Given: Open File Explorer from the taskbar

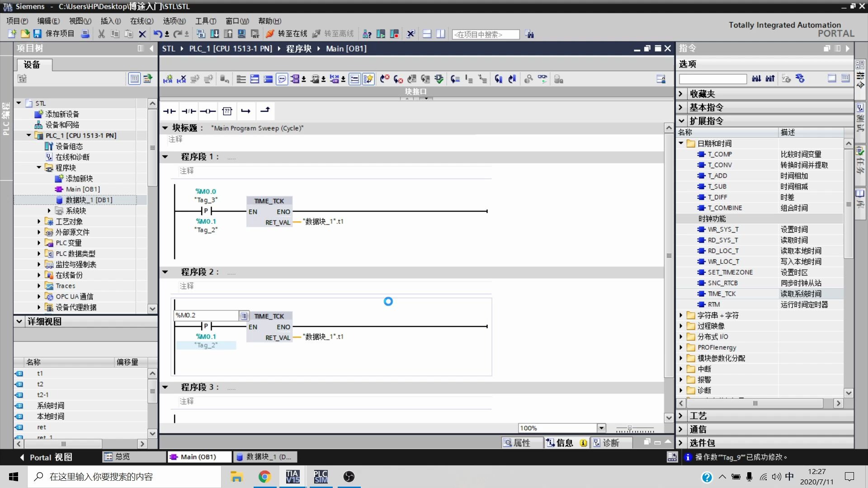Looking at the screenshot, I should point(236,477).
